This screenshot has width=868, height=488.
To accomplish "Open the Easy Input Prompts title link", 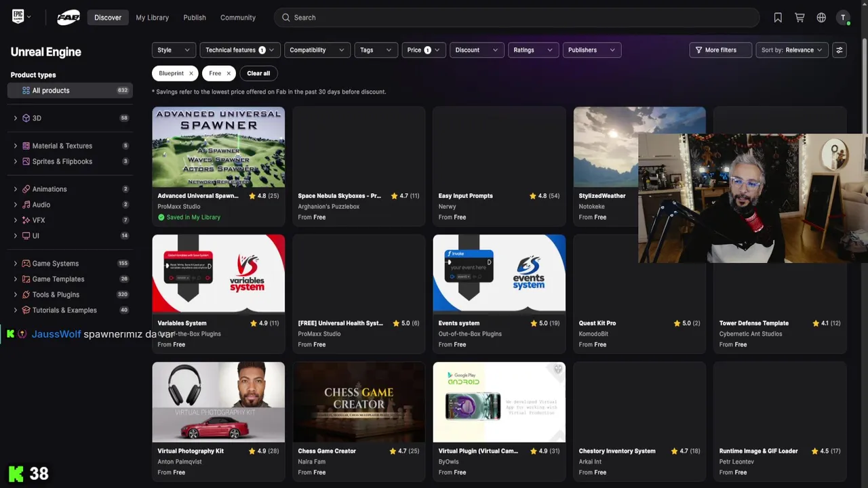I will tap(466, 196).
